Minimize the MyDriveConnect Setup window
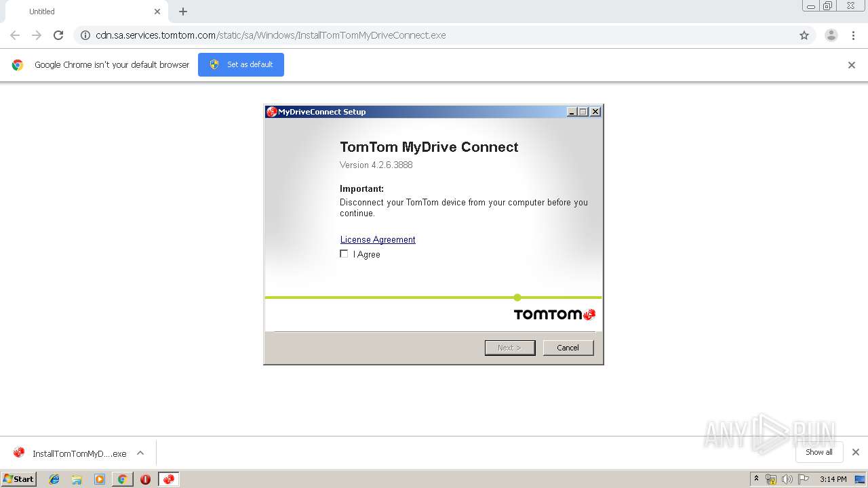The width and height of the screenshot is (868, 488). point(572,112)
